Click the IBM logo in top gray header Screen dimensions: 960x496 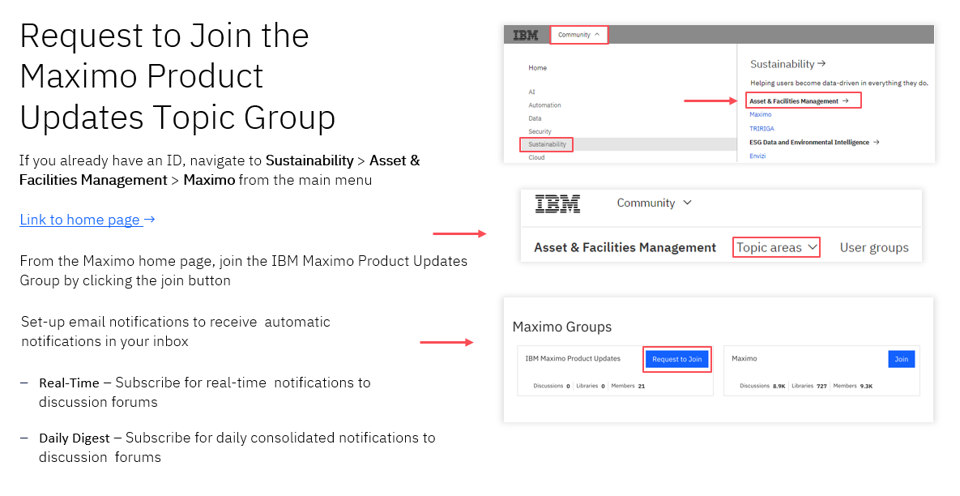click(x=525, y=36)
